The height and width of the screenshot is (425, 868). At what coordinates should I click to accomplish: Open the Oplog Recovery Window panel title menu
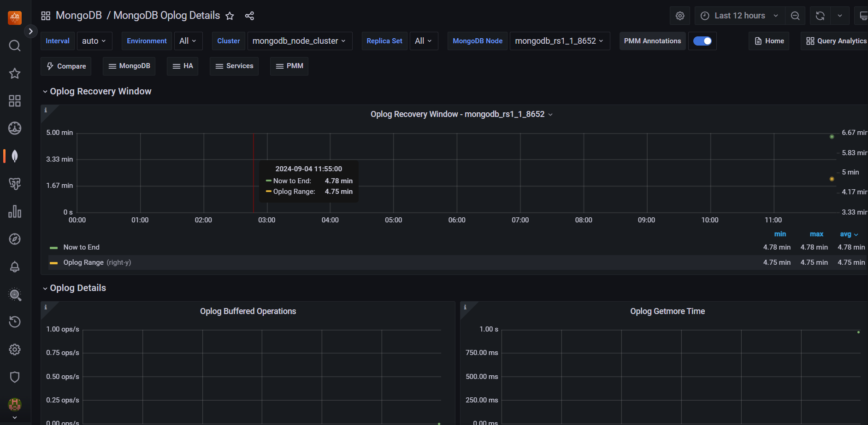click(x=461, y=114)
